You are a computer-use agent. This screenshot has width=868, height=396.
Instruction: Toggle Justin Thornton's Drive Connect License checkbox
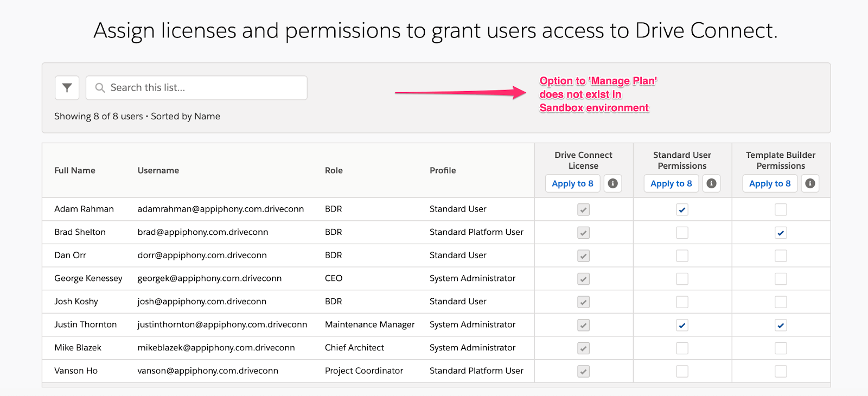pyautogui.click(x=584, y=325)
